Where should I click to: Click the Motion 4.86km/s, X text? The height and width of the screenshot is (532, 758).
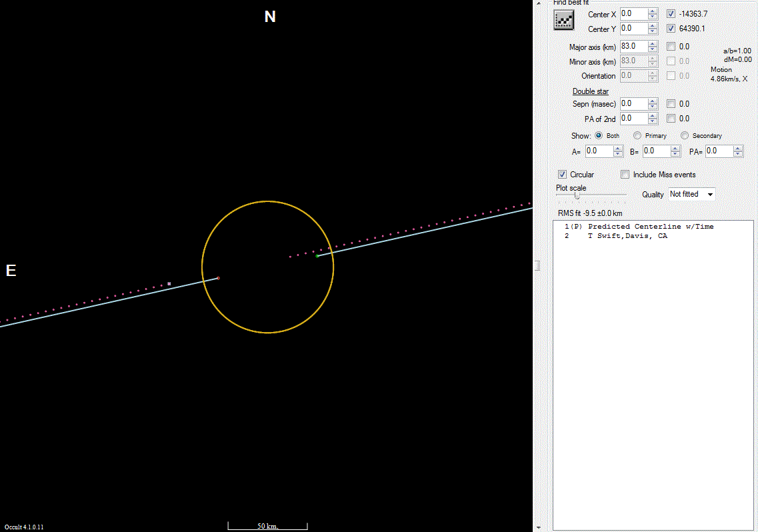pos(729,74)
